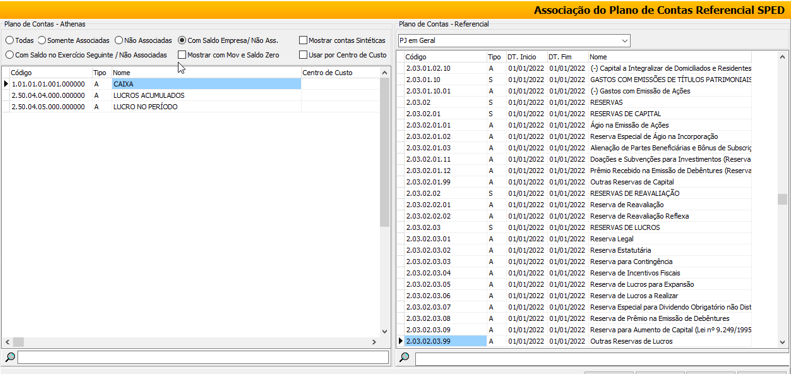Select Com Saldo Empresa/Não Ass. radio option
Image resolution: width=794 pixels, height=375 pixels.
(228, 40)
